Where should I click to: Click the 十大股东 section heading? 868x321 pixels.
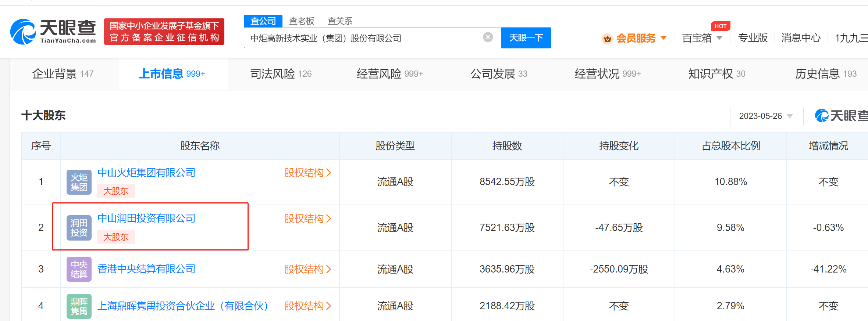(x=43, y=116)
